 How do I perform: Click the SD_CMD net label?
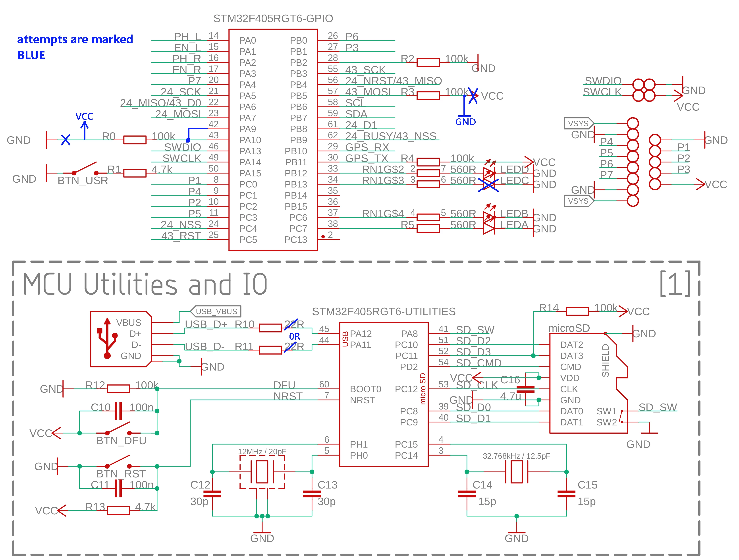tap(479, 363)
